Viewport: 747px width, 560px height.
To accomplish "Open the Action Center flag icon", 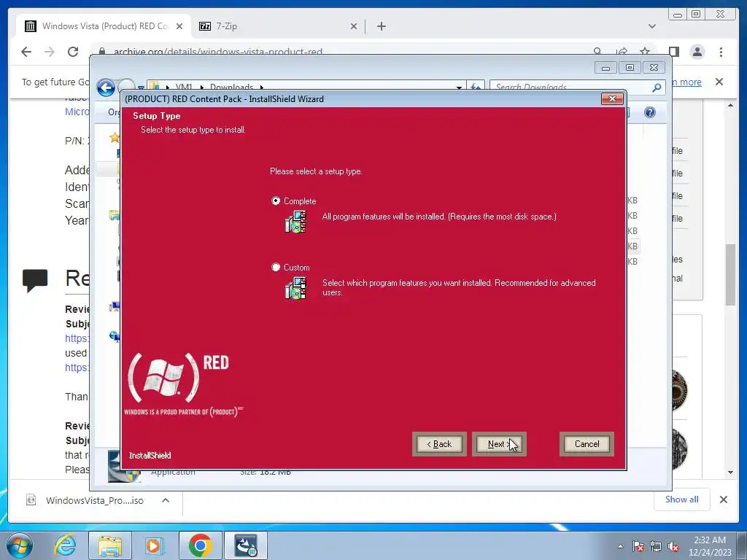I will tap(638, 546).
